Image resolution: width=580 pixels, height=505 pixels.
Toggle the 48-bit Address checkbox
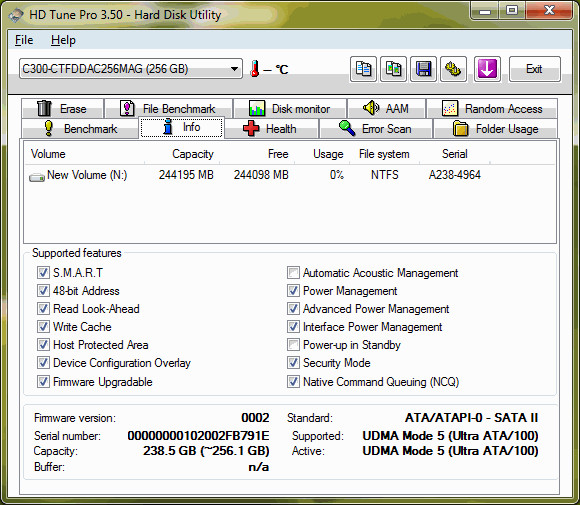tap(43, 291)
